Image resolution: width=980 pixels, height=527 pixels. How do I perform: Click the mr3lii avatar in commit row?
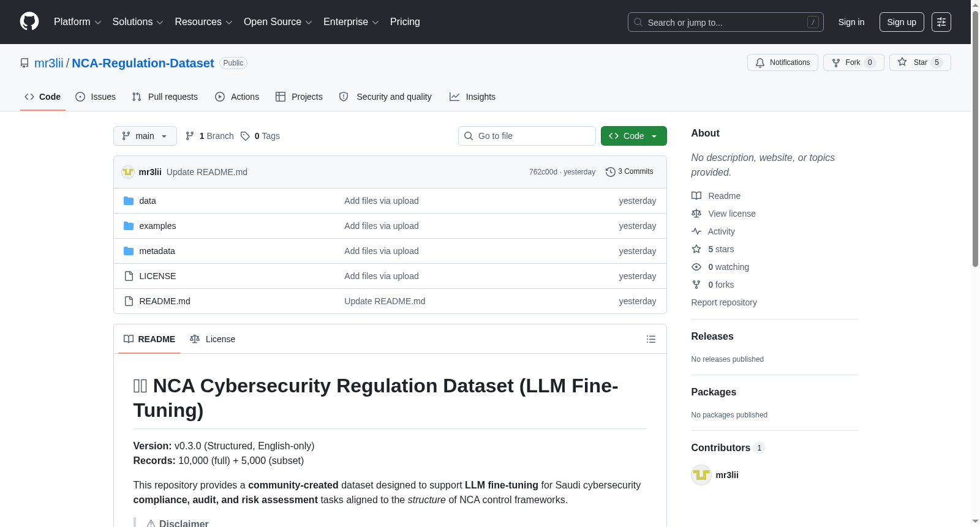pyautogui.click(x=128, y=172)
